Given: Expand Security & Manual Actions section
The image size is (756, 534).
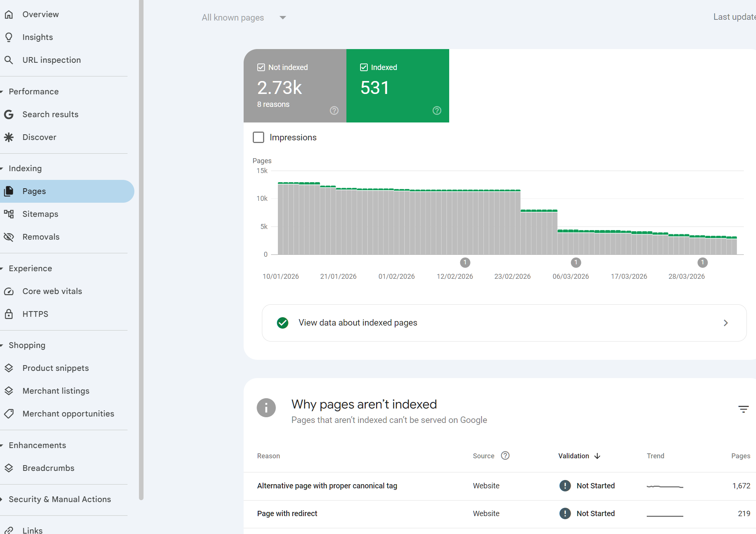Looking at the screenshot, I should [60, 499].
